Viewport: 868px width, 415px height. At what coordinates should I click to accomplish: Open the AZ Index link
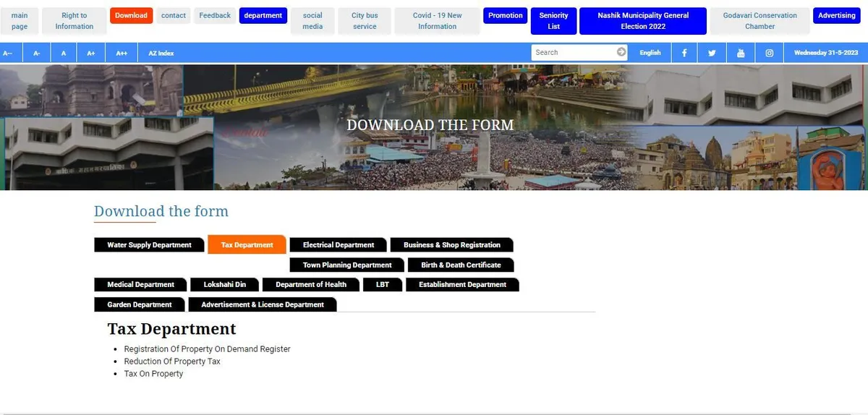point(161,53)
